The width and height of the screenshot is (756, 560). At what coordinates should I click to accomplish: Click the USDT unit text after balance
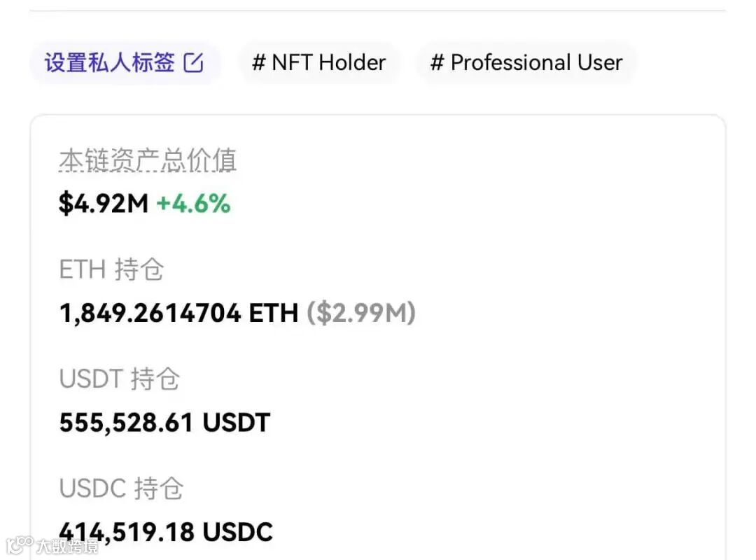[x=237, y=423]
